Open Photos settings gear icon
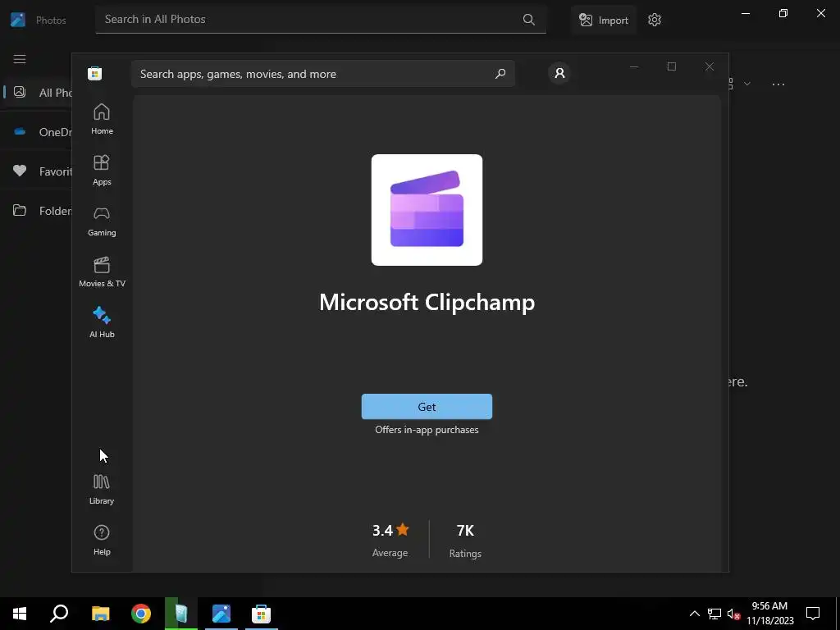Viewport: 840px width, 630px height. tap(655, 20)
